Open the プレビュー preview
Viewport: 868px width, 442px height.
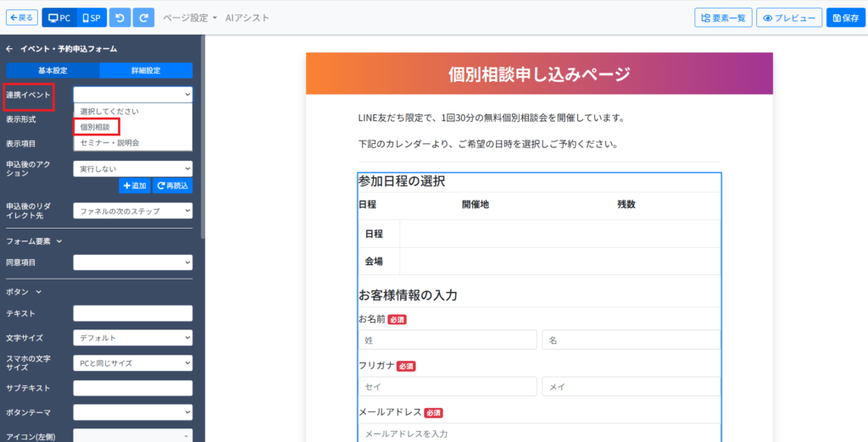coord(788,18)
